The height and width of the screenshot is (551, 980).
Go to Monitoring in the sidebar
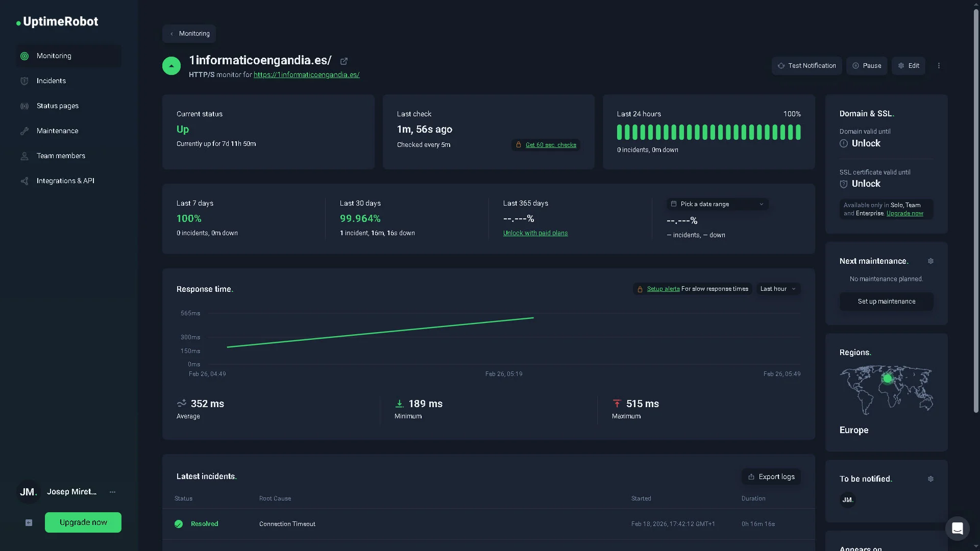[69, 56]
